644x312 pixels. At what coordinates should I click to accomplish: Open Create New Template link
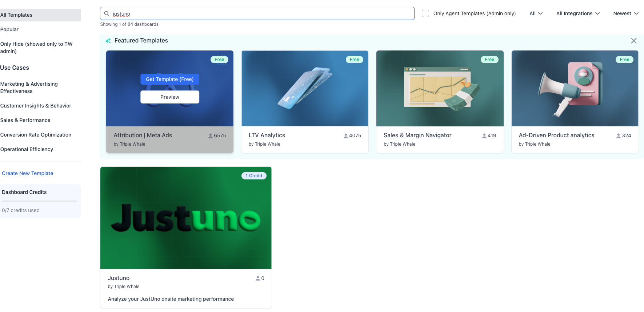[28, 173]
